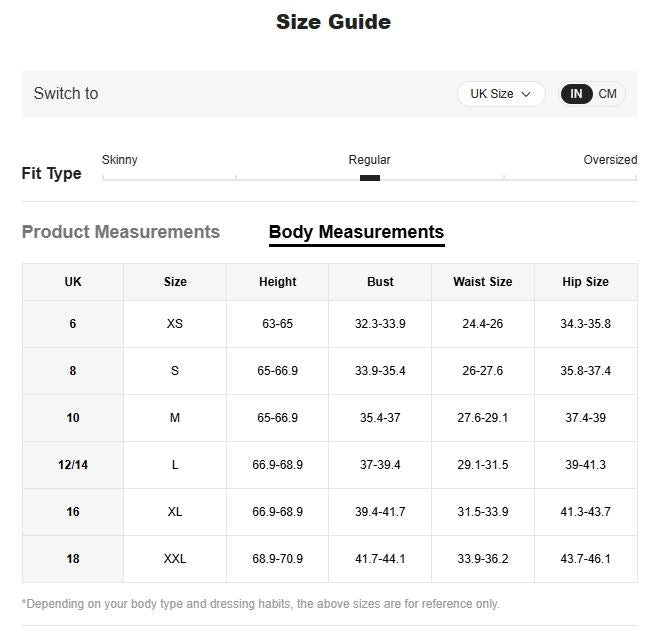Click the Regular fit type label
Viewport: 663px width, 640px height.
click(369, 160)
